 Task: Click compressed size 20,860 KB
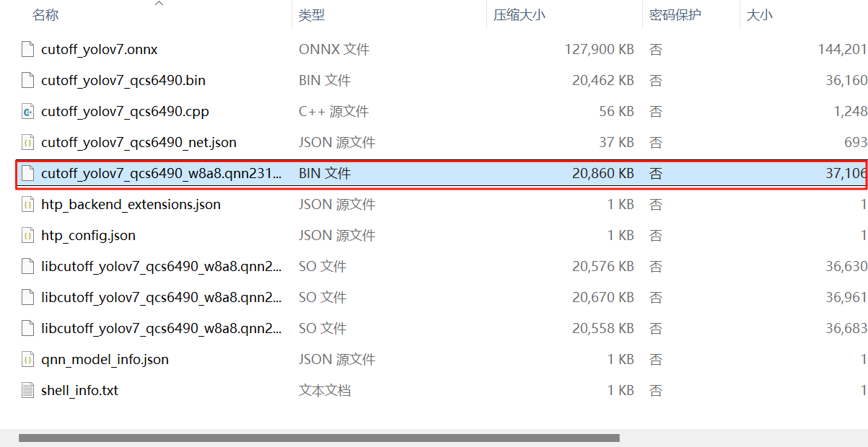click(x=603, y=174)
